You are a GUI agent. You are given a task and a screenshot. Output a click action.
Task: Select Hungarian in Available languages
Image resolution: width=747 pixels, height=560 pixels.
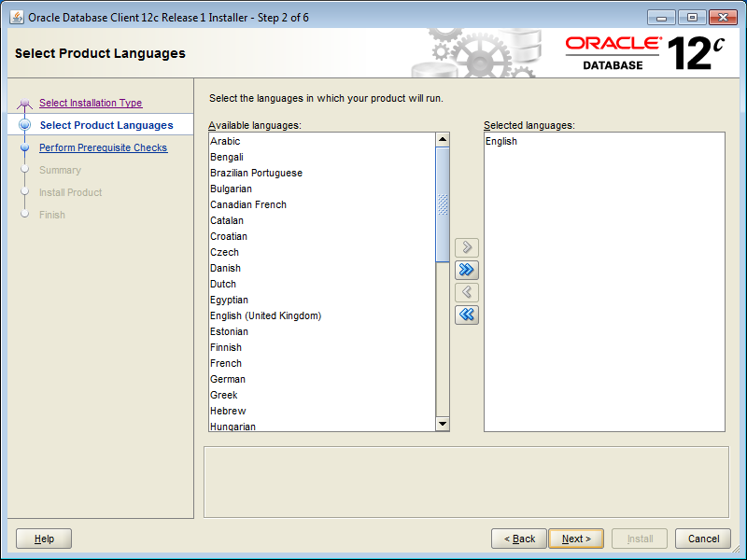click(322, 426)
